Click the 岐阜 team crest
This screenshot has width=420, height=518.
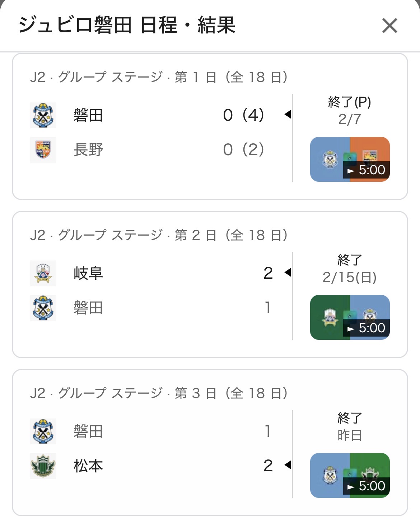43,273
